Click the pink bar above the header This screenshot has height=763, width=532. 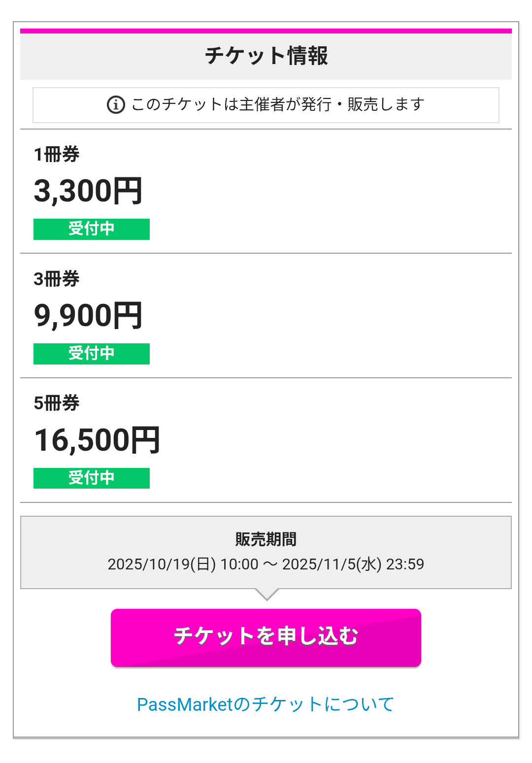pyautogui.click(x=266, y=31)
